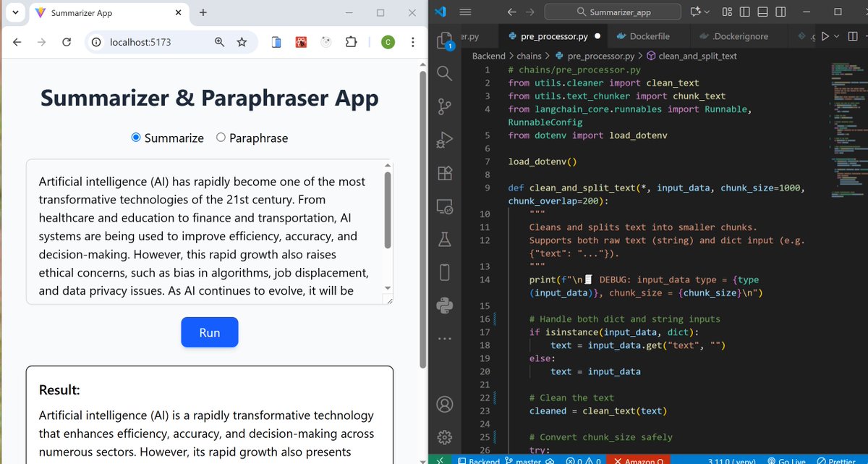Viewport: 868px width, 464px height.
Task: Select the Paraphrase radio button
Action: (221, 138)
